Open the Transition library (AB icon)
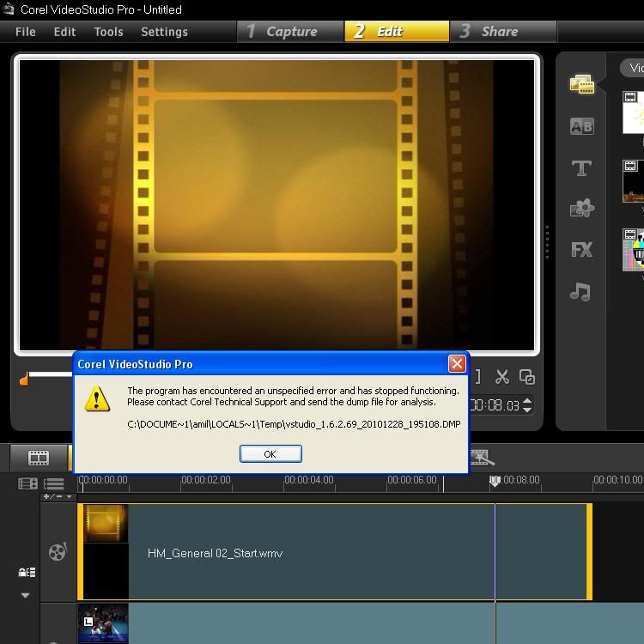 pos(581,126)
